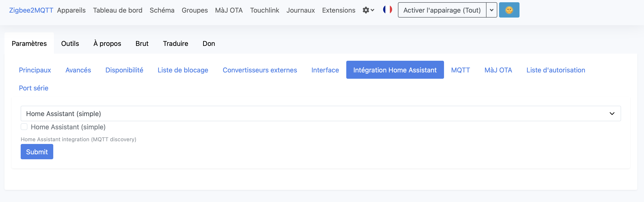644x202 pixels.
Task: Open the Touchlink page
Action: [264, 10]
